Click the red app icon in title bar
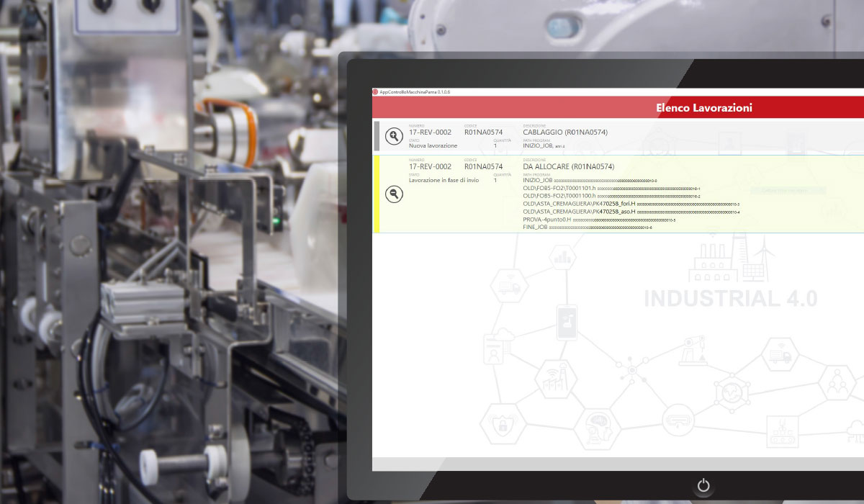The width and height of the screenshot is (864, 504). tap(375, 92)
